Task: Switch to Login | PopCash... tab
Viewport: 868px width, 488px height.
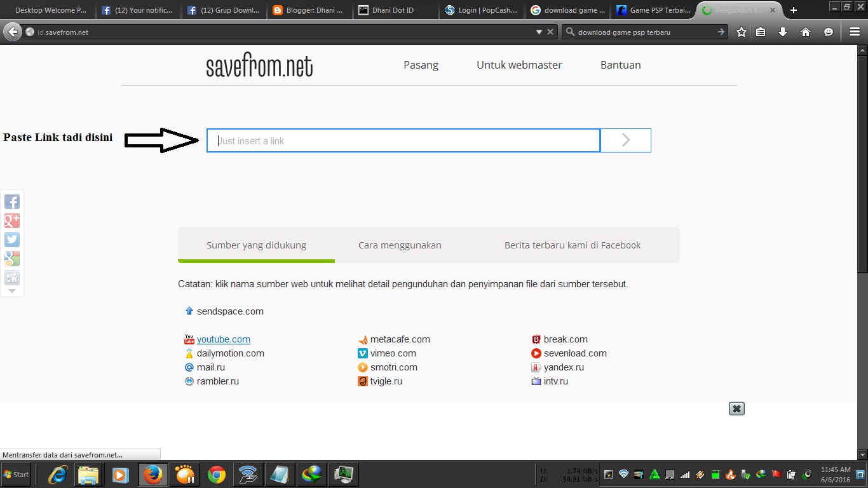Action: [482, 10]
